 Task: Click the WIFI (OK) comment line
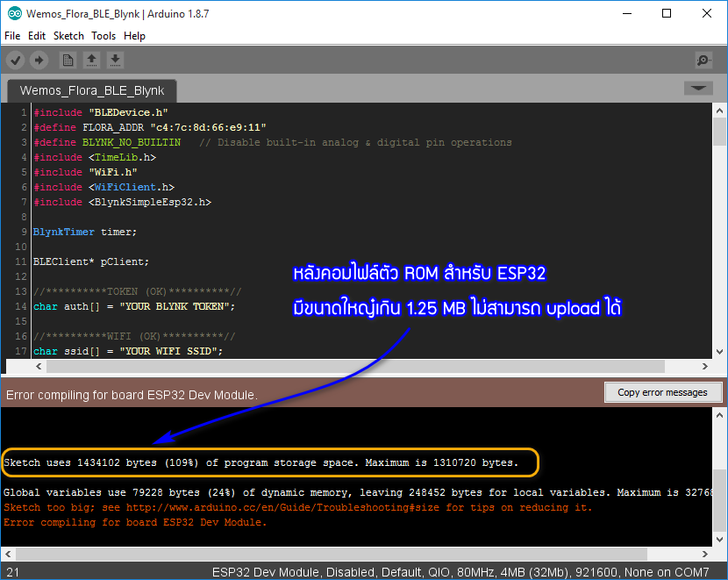point(134,336)
